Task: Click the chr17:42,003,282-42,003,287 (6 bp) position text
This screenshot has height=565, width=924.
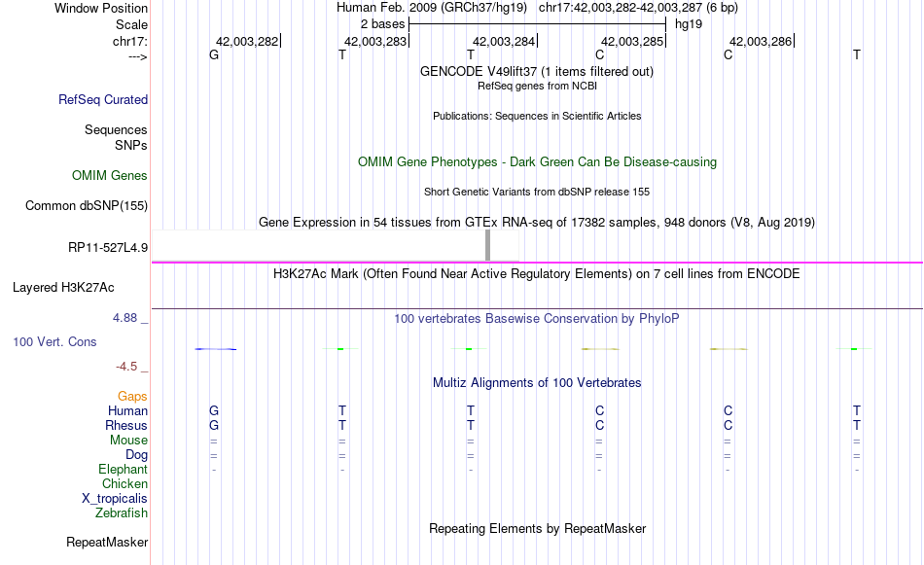Action: pos(638,8)
